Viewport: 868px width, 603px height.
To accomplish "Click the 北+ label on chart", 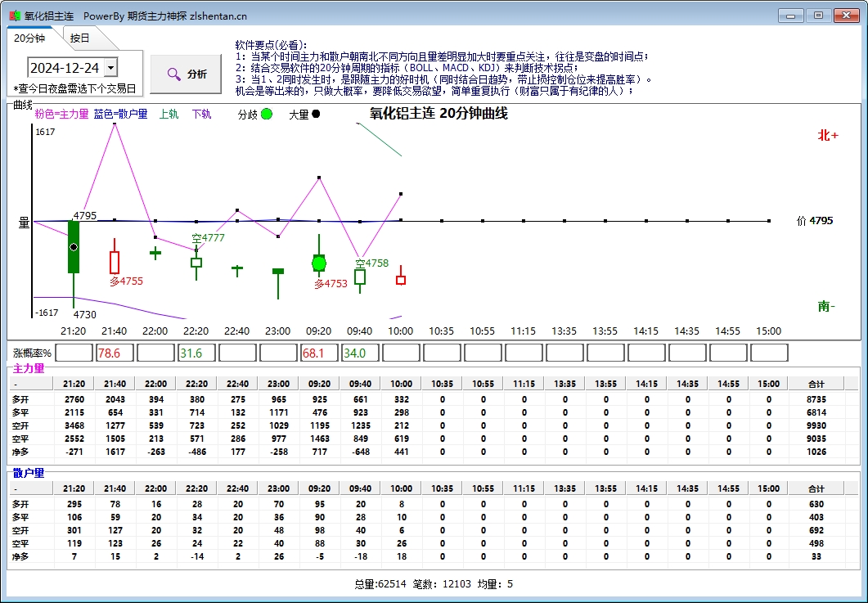I will click(828, 135).
